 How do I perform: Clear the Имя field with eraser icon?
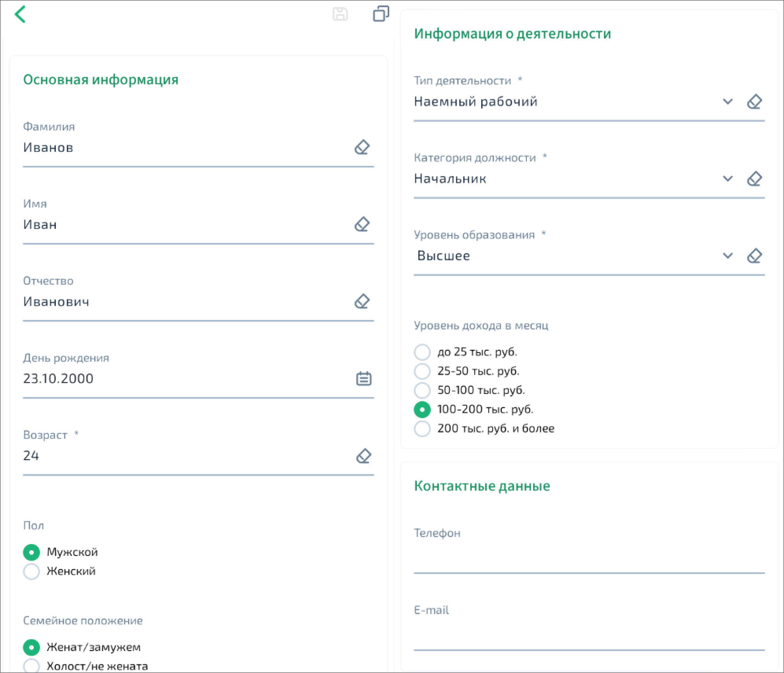point(362,224)
